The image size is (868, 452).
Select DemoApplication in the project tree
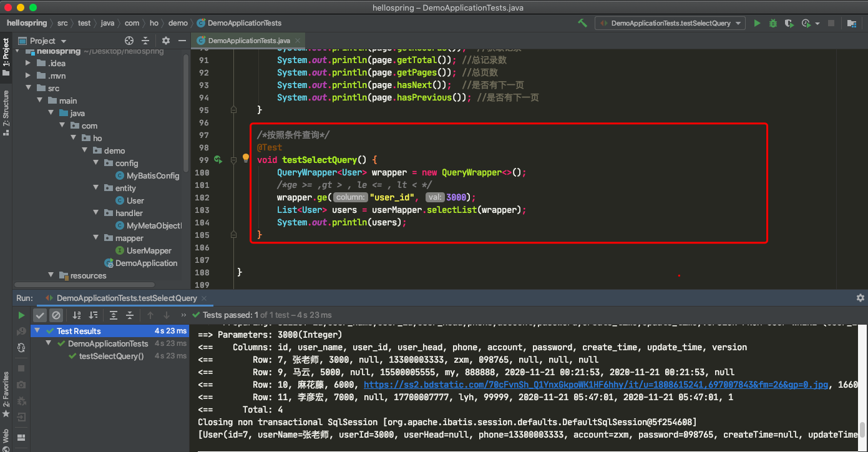[141, 263]
